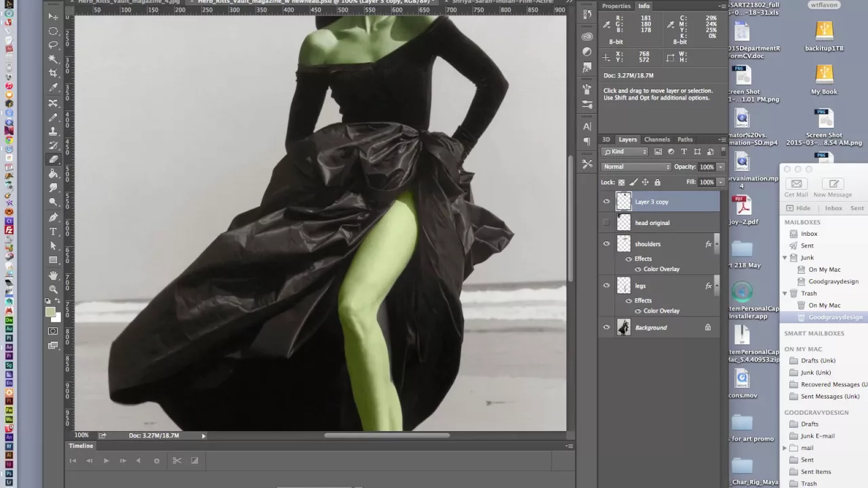Click New Message in Mail window
The image size is (868, 488).
click(833, 188)
